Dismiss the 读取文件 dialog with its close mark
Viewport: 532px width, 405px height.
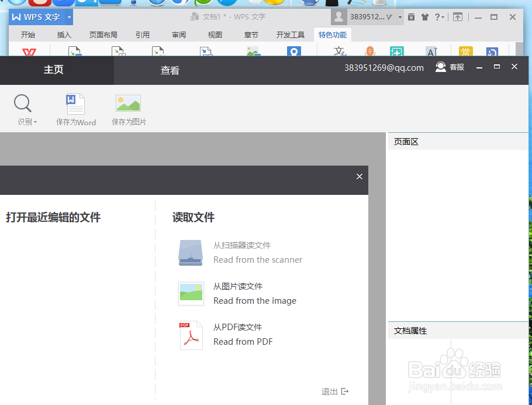point(359,176)
